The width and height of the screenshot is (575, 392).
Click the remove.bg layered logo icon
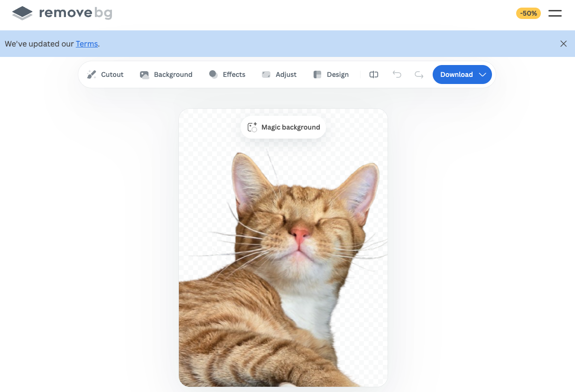point(22,13)
